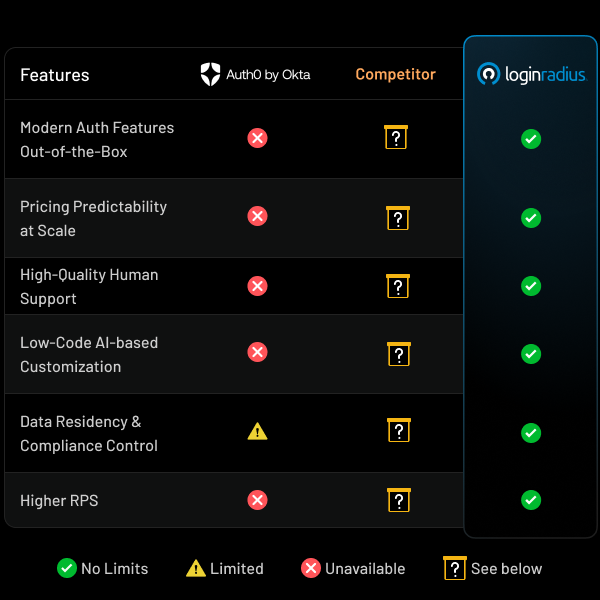
Task: Select the Features column header text
Action: click(x=55, y=75)
